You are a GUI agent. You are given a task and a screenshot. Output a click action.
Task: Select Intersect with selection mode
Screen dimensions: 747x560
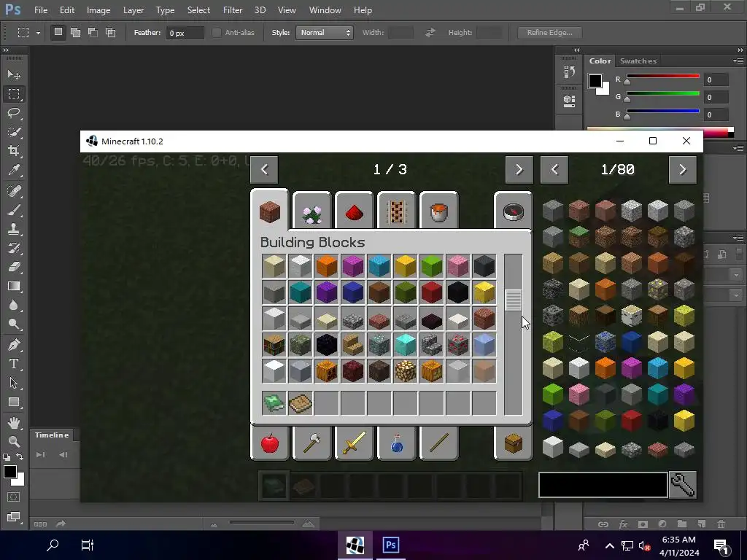tap(111, 32)
